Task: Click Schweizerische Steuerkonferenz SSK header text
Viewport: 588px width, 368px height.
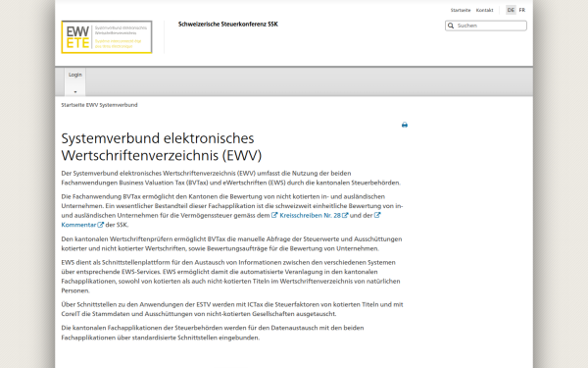Action: pos(228,24)
